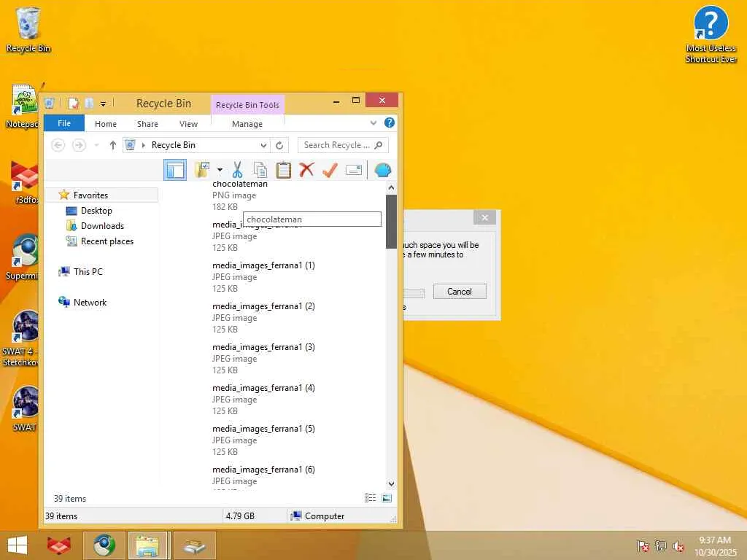
Task: Click the Recycle Bin Tools contextual tab
Action: tap(247, 105)
